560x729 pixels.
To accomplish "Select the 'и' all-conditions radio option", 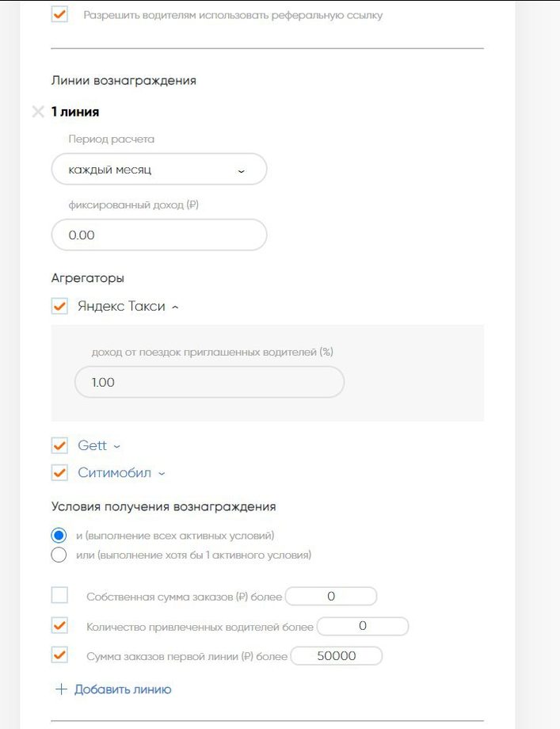I will [x=59, y=535].
